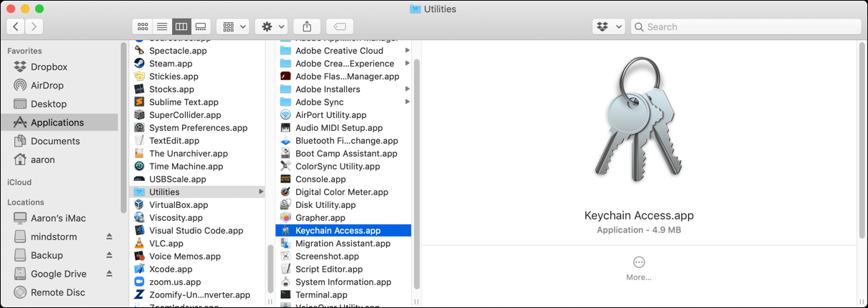Open the gear Action menu

[x=272, y=26]
